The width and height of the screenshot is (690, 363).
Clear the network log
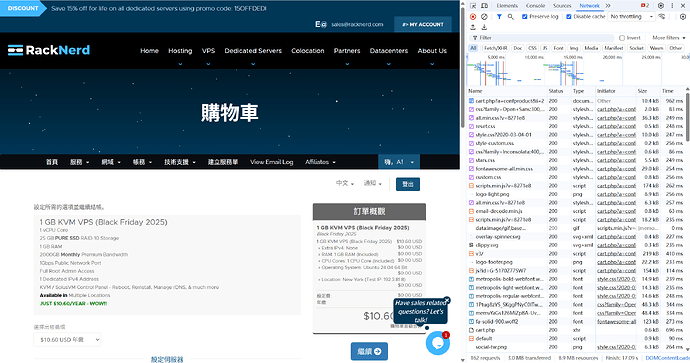click(x=484, y=17)
